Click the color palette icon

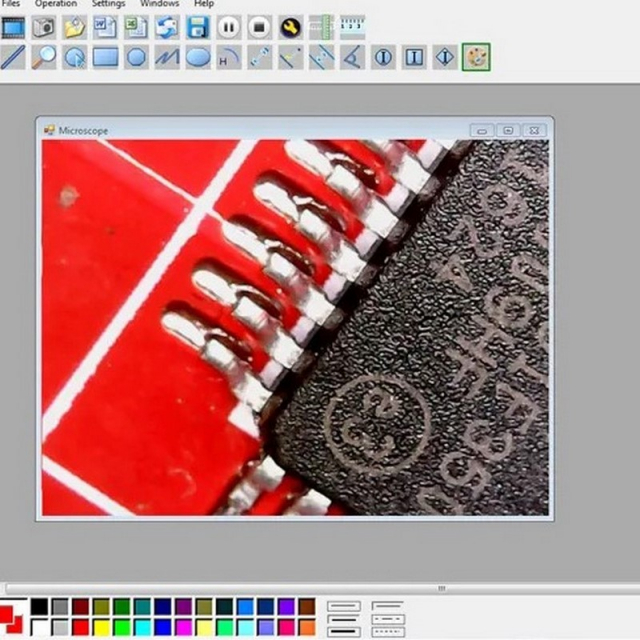476,57
